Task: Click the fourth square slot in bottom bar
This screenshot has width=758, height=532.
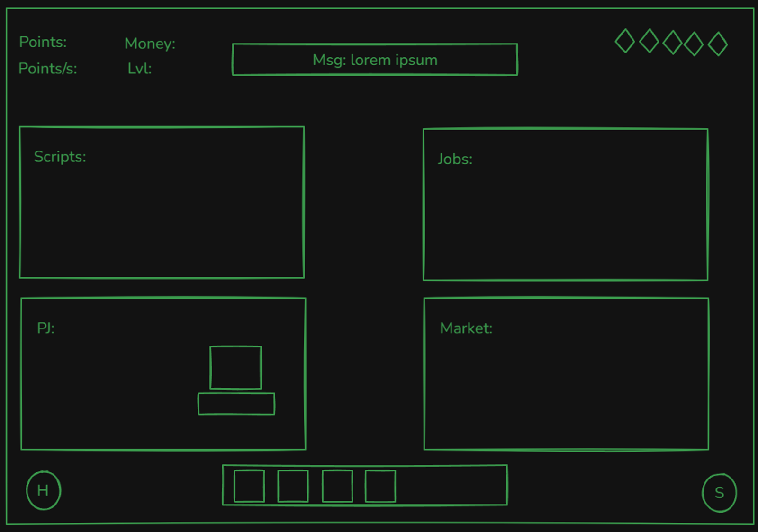Action: pos(380,486)
